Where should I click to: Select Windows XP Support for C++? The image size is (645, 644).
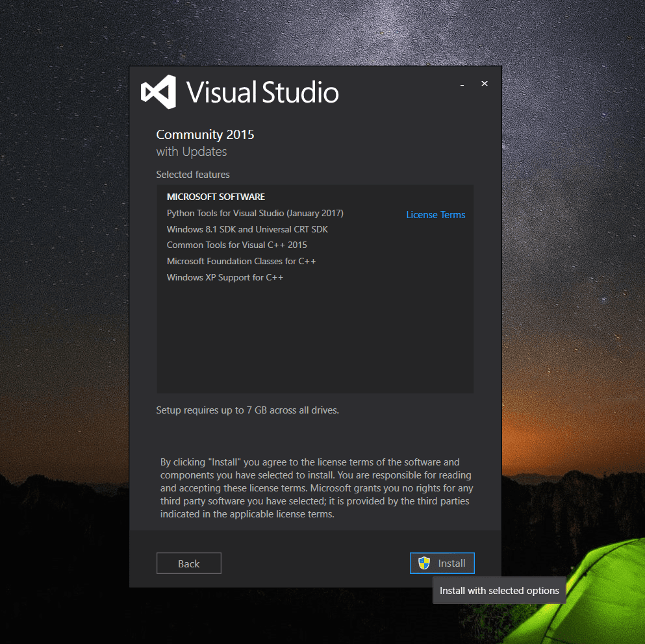pos(225,277)
